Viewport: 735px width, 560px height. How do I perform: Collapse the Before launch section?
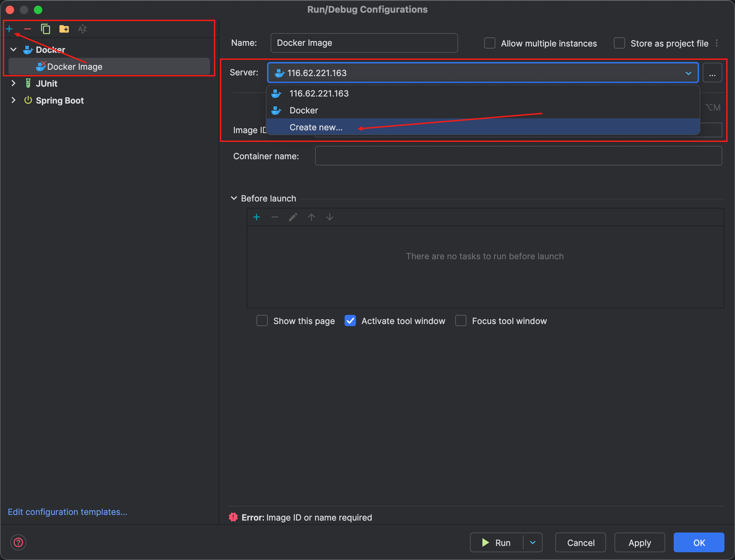234,198
